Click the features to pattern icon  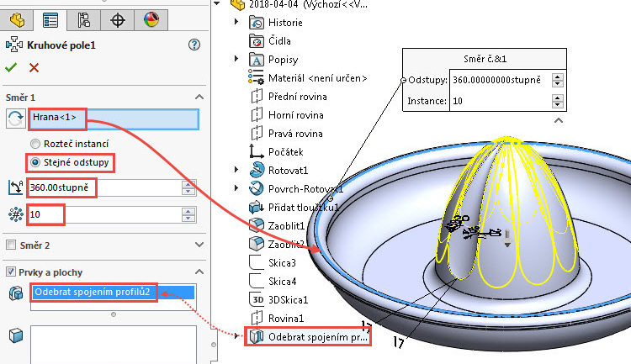(x=16, y=293)
